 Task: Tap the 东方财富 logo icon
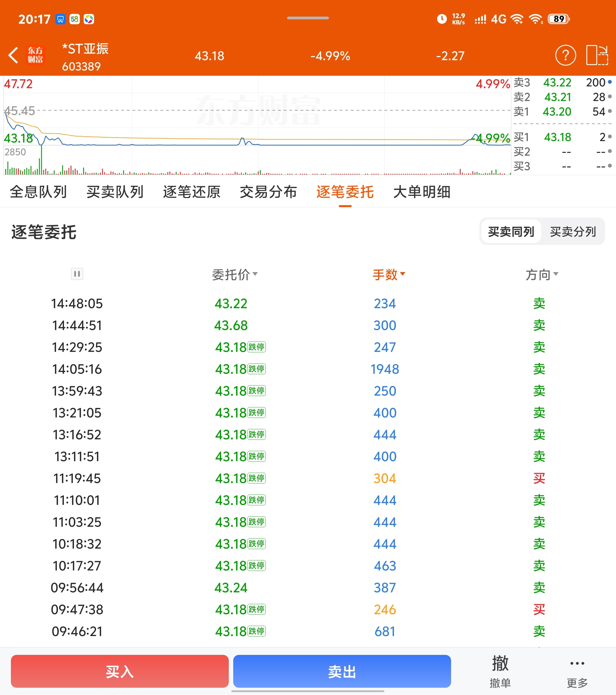[x=35, y=55]
